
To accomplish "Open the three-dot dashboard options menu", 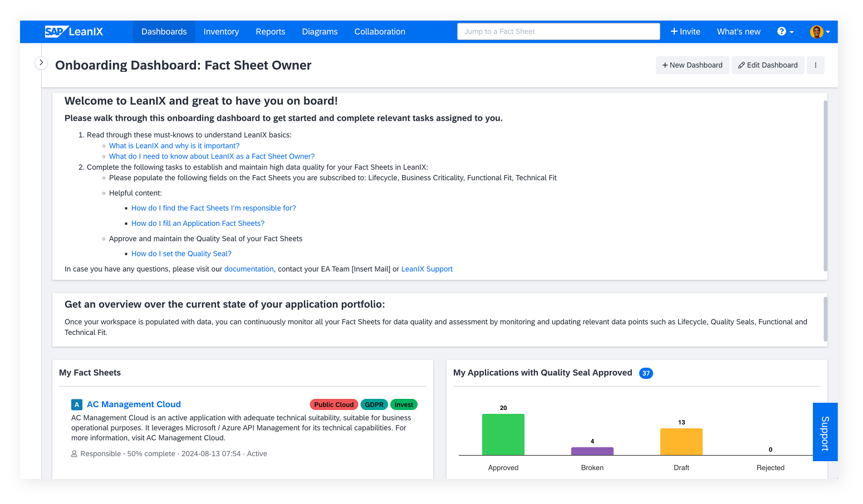I will (816, 65).
